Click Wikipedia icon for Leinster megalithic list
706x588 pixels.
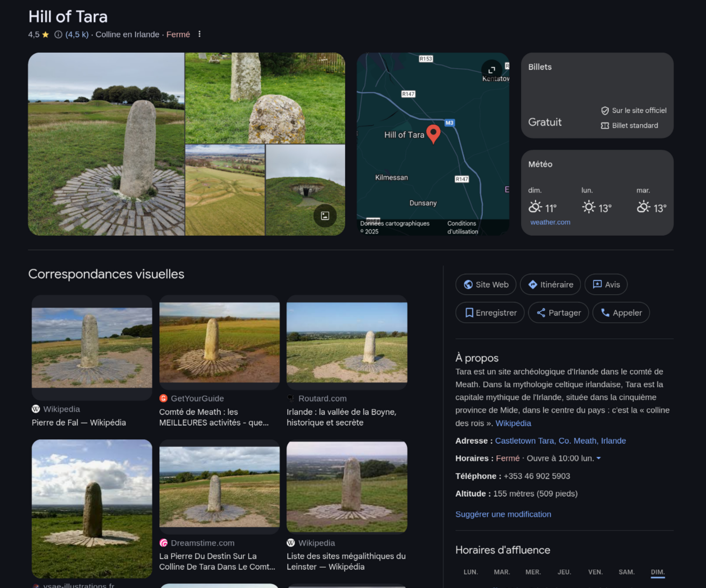[x=291, y=543]
